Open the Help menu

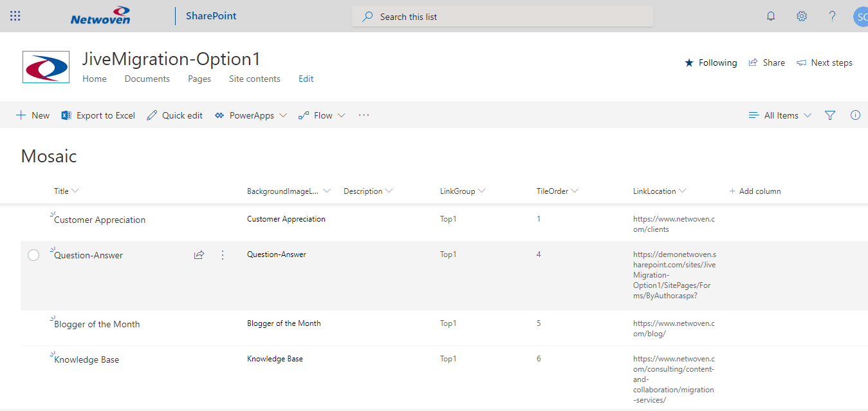pos(831,15)
